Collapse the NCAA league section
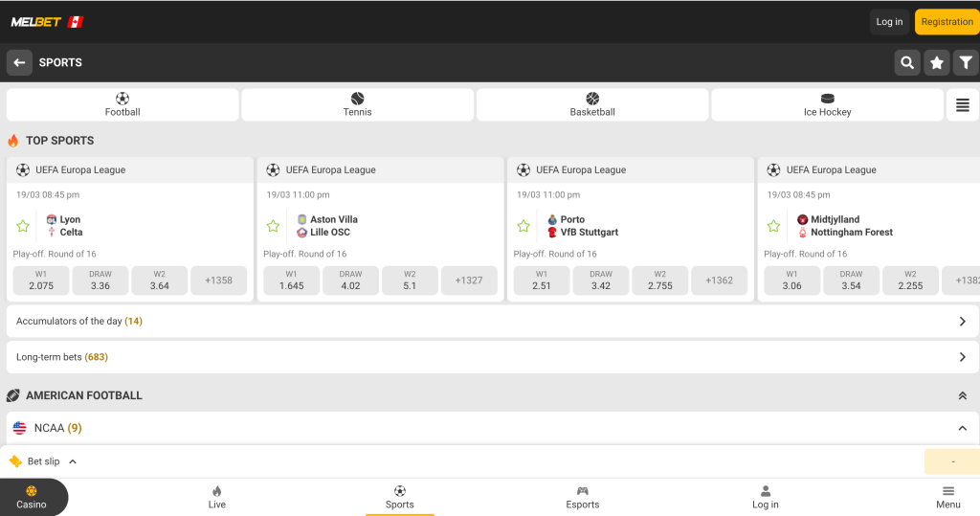 (962, 428)
